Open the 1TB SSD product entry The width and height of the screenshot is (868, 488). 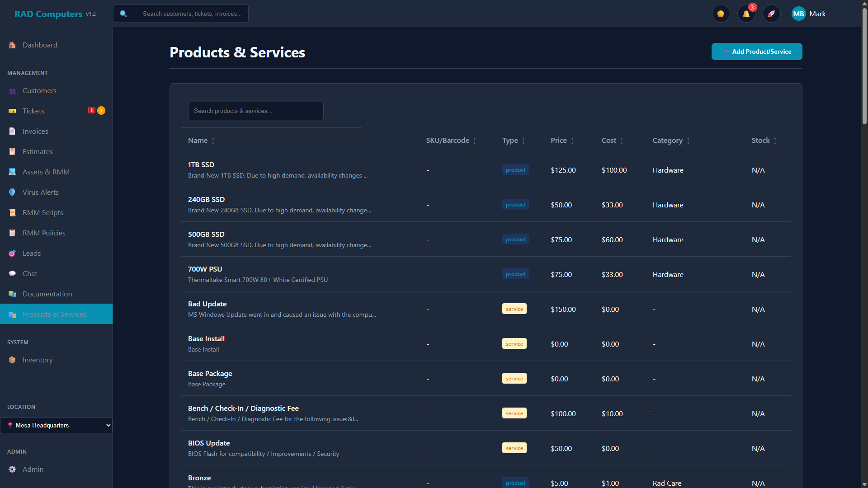(x=201, y=164)
